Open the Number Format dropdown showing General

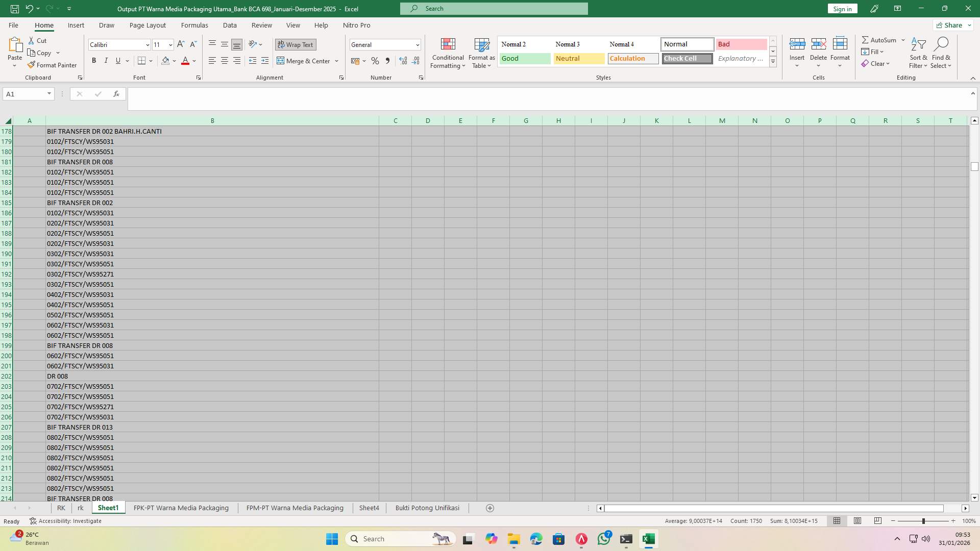pyautogui.click(x=385, y=44)
